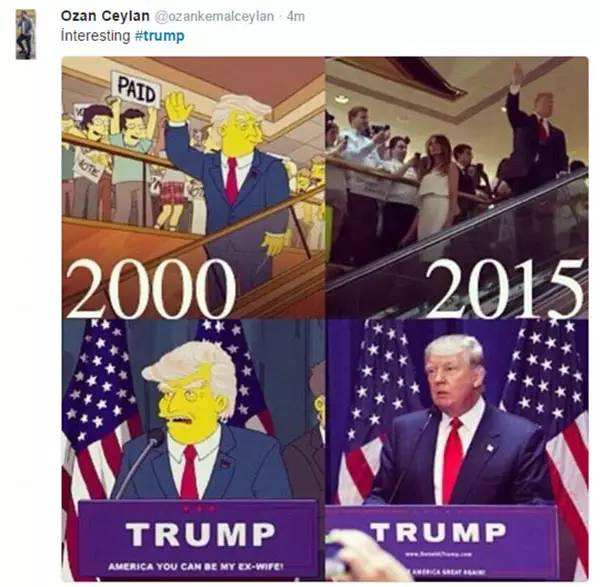Follow the #trump hashtag
This screenshot has height=587, width=600.
[x=160, y=36]
